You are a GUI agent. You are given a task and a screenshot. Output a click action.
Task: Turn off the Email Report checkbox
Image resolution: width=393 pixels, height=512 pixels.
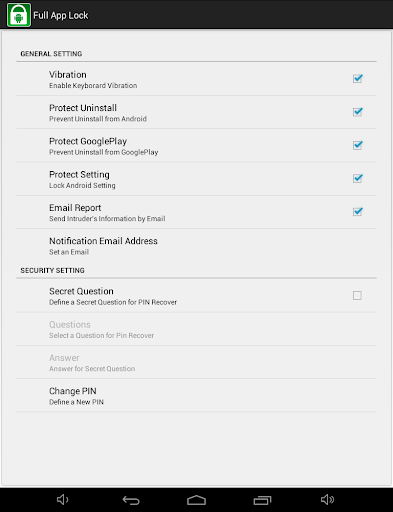(357, 212)
